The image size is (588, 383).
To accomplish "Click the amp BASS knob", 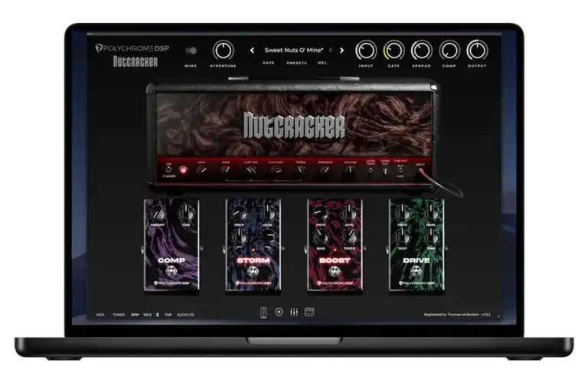I will [x=226, y=170].
